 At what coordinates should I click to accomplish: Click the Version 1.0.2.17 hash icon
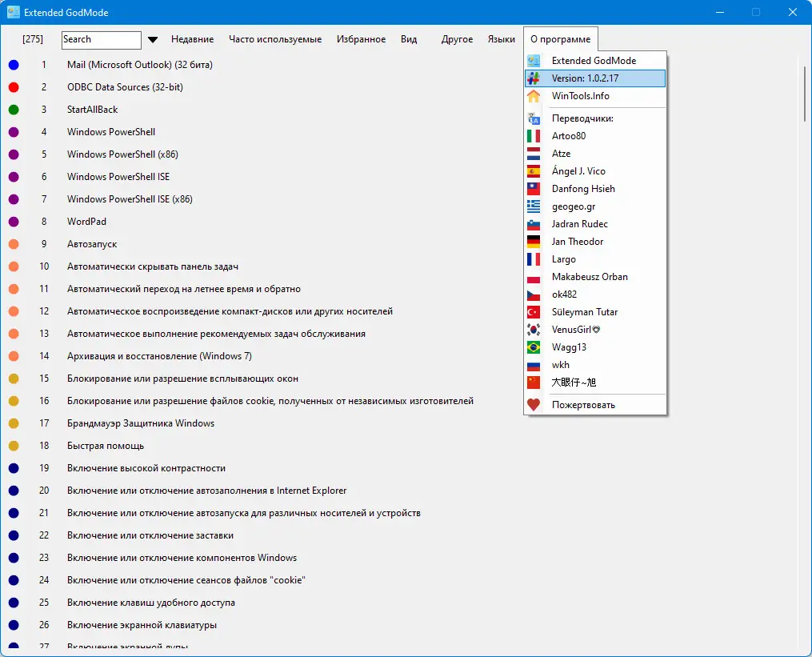pos(534,78)
